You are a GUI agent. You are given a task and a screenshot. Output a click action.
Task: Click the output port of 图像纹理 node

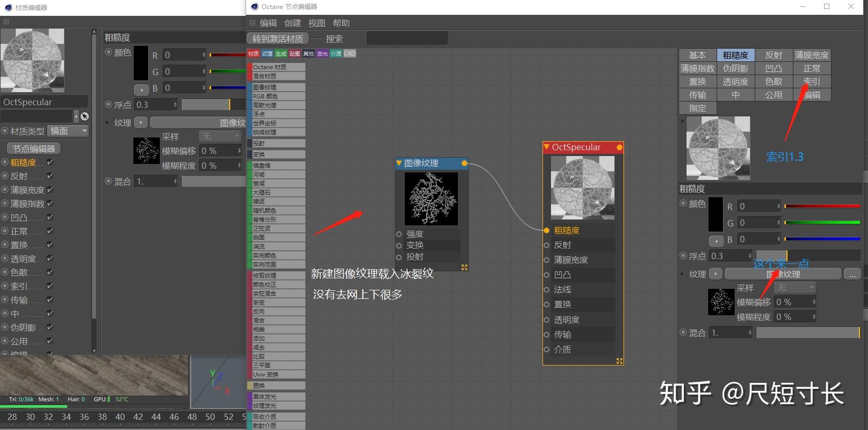(464, 163)
